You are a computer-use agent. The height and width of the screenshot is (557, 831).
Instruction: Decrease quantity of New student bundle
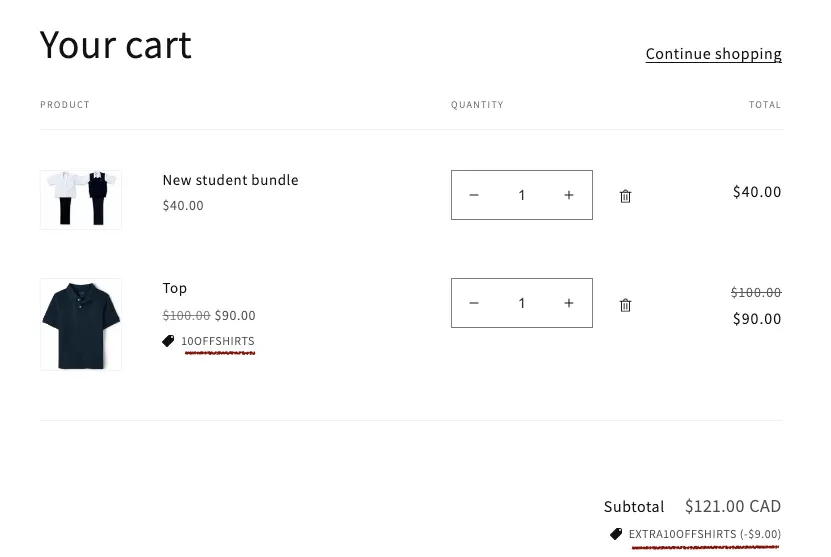(x=474, y=195)
